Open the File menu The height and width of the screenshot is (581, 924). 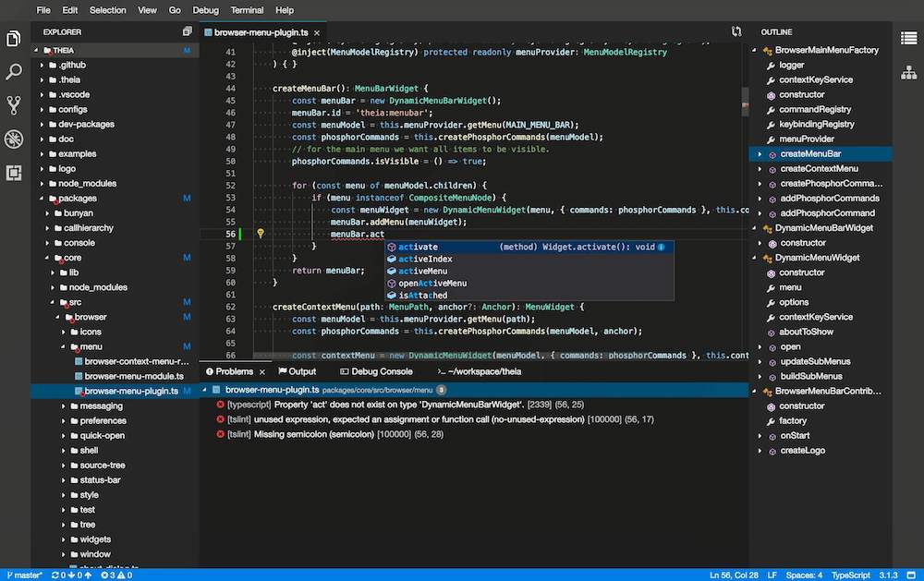(x=43, y=10)
